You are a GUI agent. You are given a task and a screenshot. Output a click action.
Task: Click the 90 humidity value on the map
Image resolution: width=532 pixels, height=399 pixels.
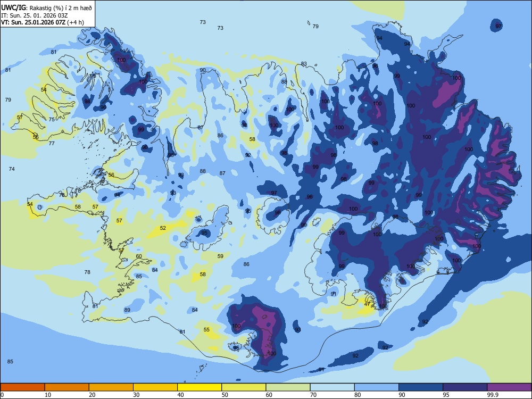pyautogui.click(x=203, y=70)
